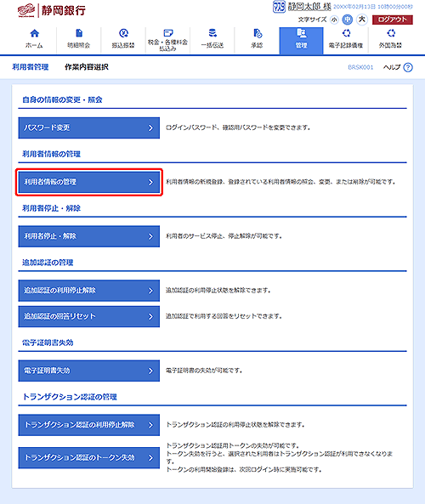This screenshot has height=504, width=425.
Task: Click the help question mark icon
Action: click(x=408, y=67)
